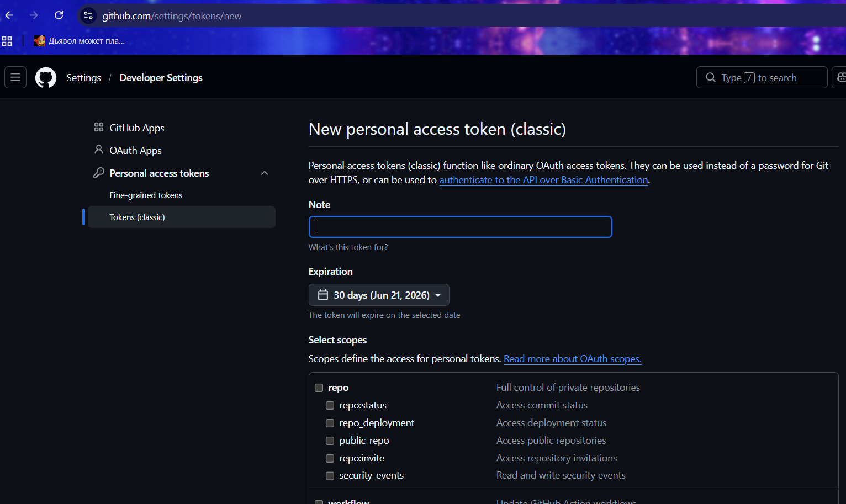
Task: Click the OAuth Apps person icon
Action: tap(99, 150)
